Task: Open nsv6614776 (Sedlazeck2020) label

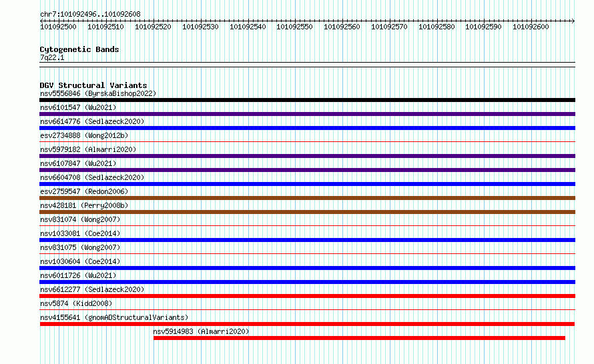Action: [92, 121]
